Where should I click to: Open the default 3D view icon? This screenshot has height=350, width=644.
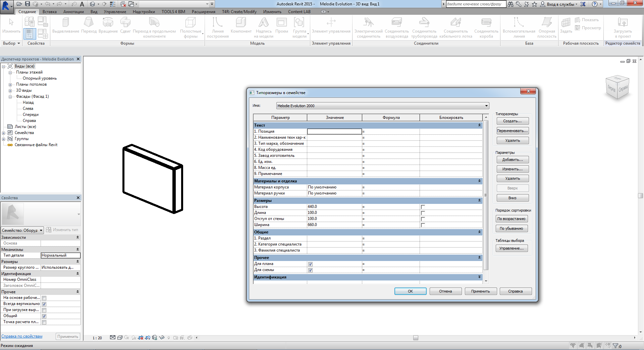pyautogui.click(x=93, y=4)
